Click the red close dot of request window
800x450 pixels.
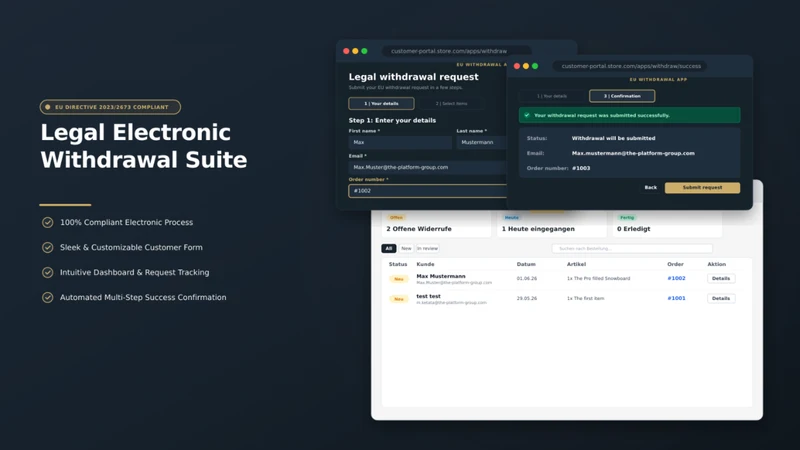346,51
